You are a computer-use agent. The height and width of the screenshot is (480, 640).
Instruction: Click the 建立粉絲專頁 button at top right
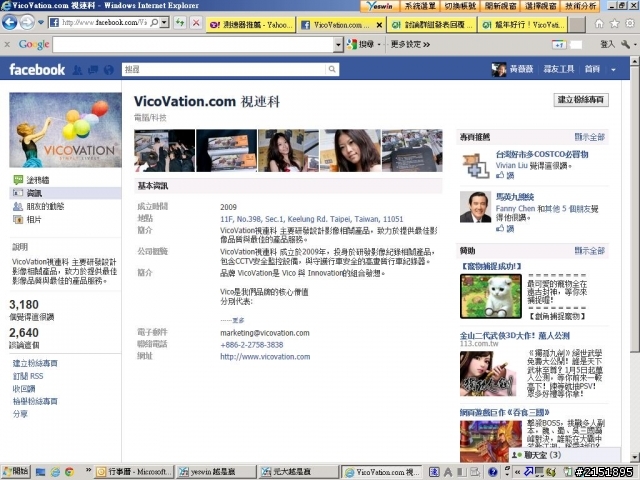click(x=581, y=100)
